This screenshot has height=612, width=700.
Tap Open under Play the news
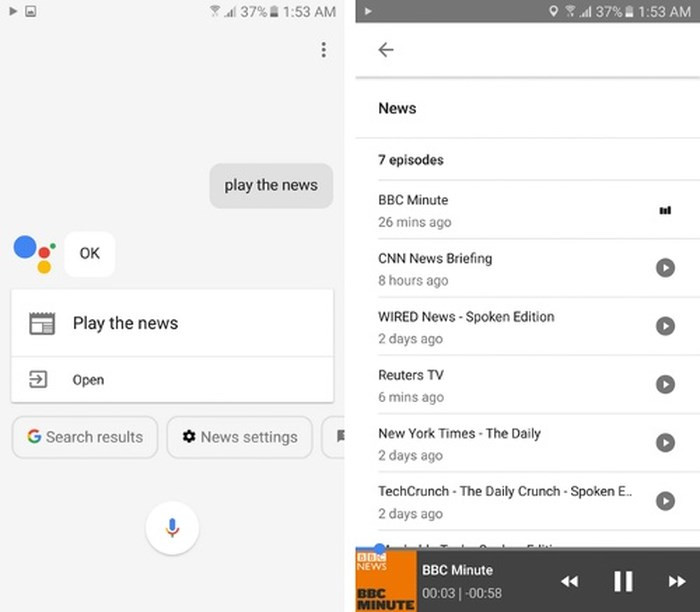coord(88,380)
